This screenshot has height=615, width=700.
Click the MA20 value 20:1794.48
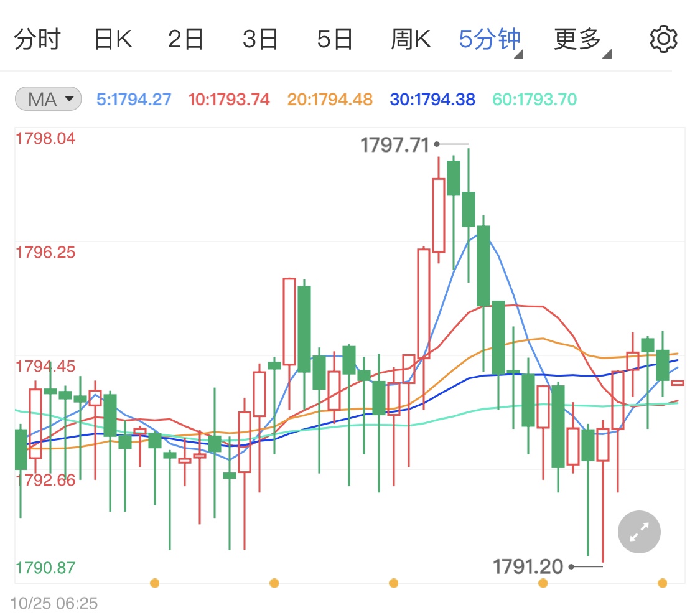[x=330, y=99]
